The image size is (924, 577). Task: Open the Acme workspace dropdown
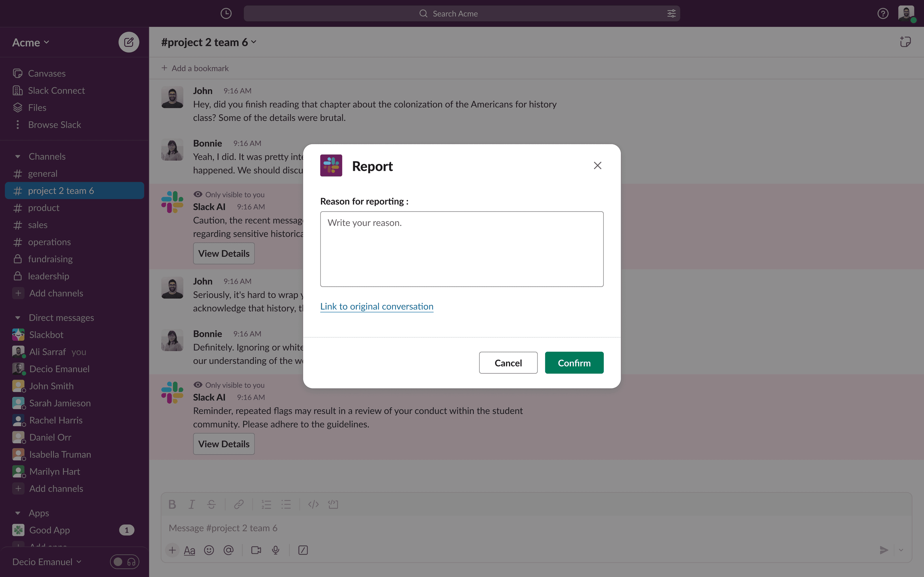coord(31,42)
